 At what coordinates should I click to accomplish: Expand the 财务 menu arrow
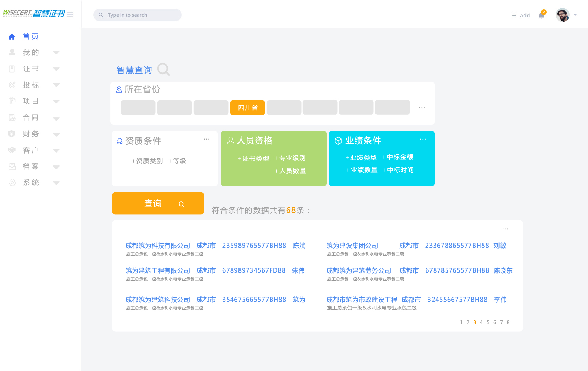[x=57, y=135]
